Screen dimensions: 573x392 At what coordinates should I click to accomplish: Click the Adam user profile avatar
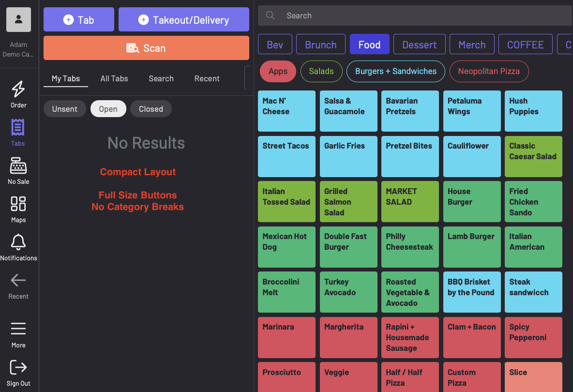[x=18, y=20]
